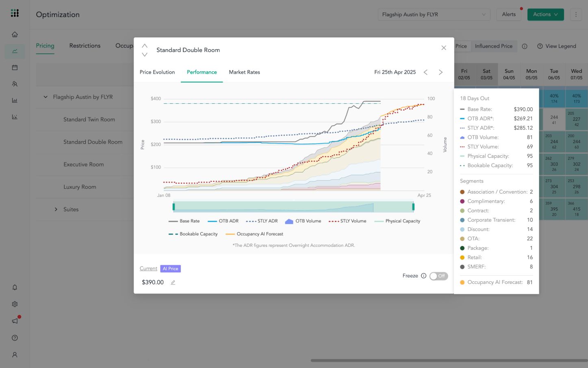Open the home icon in sidebar
This screenshot has width=588, height=368.
point(15,35)
